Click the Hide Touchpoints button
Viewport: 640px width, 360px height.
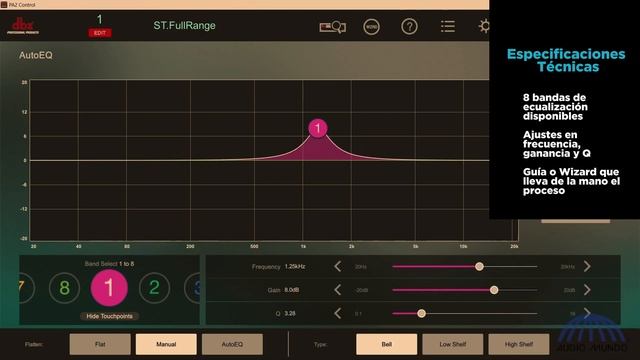pyautogui.click(x=109, y=316)
